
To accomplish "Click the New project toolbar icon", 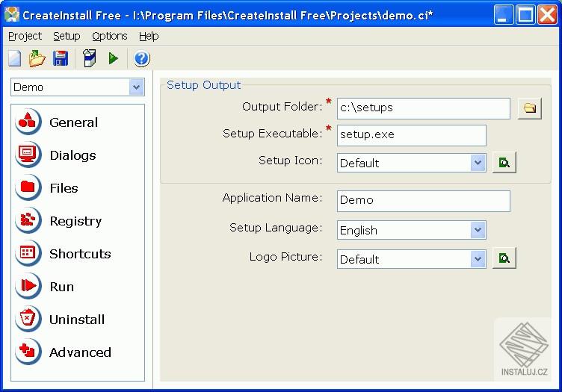I will [x=15, y=58].
